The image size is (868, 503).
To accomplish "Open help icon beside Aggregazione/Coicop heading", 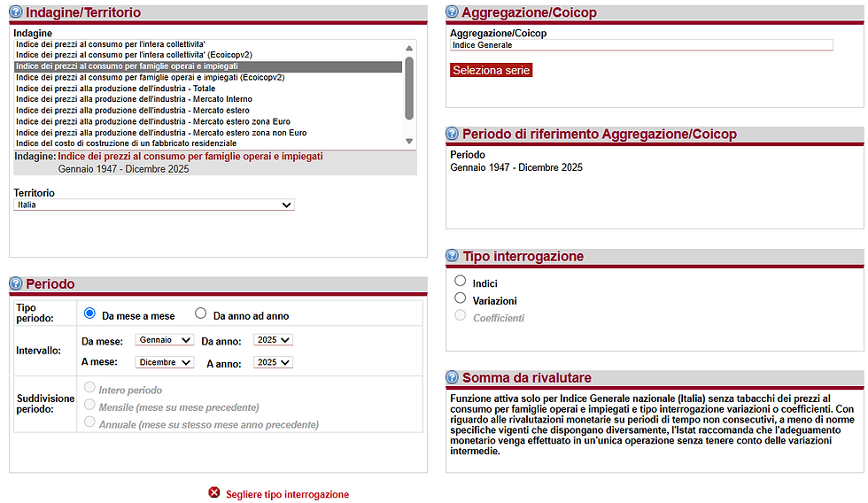I will (453, 12).
